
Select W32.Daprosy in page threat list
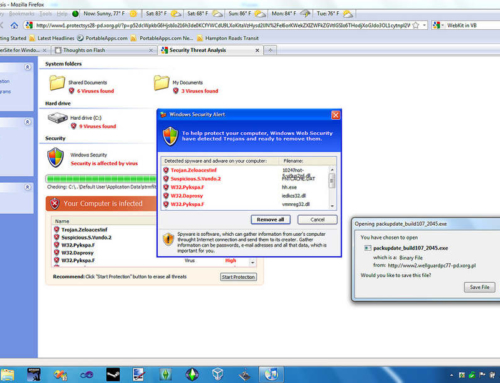77,253
